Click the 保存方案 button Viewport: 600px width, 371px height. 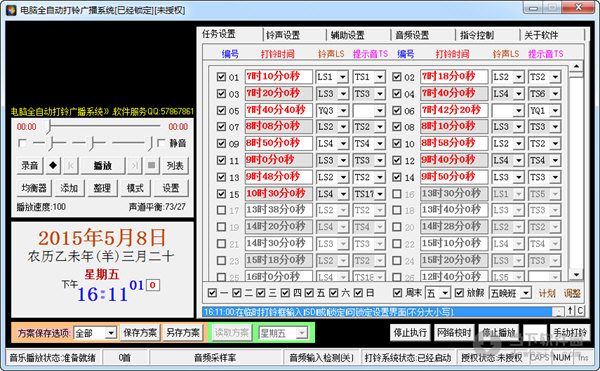tap(140, 333)
